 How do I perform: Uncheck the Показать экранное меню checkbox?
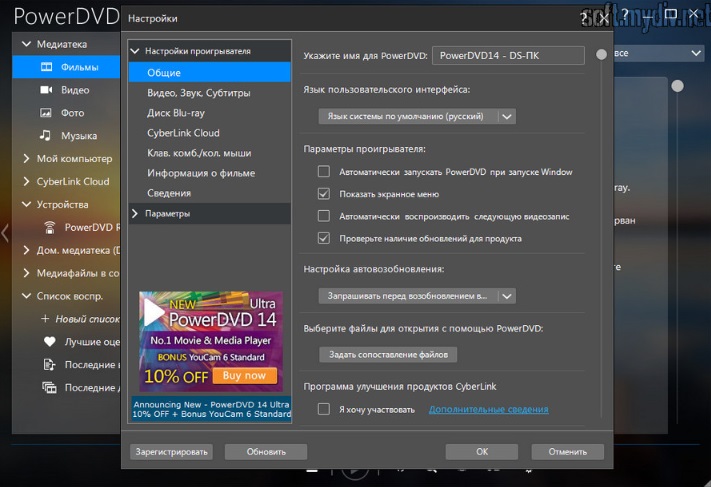click(323, 194)
